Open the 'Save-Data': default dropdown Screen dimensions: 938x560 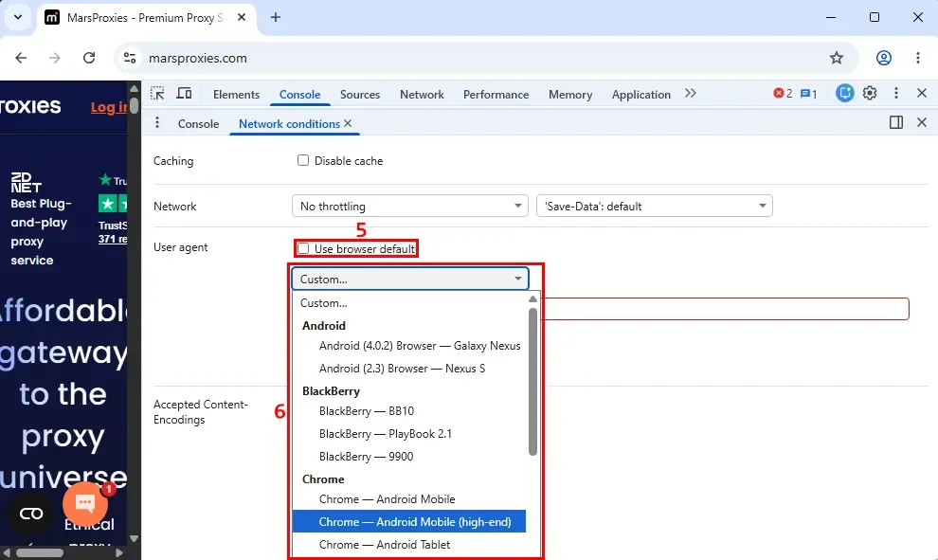point(655,206)
